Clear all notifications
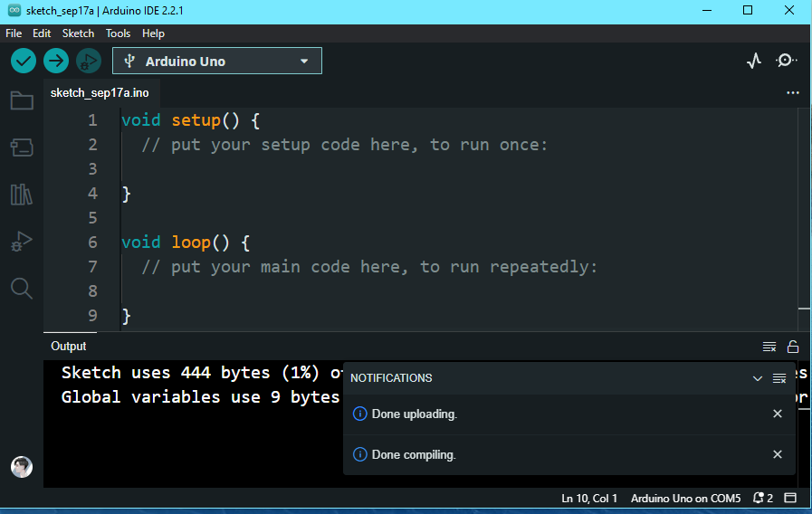This screenshot has height=514, width=812. pyautogui.click(x=779, y=378)
